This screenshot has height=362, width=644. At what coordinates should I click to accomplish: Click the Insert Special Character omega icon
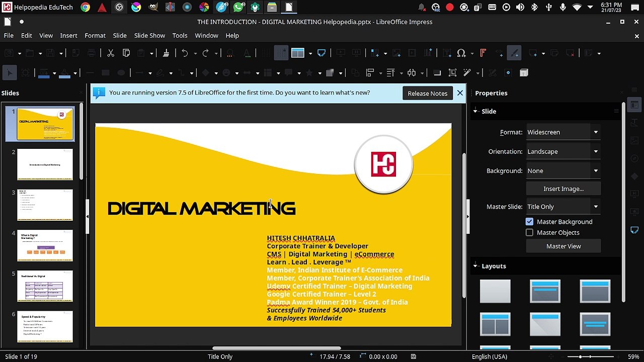(461, 53)
